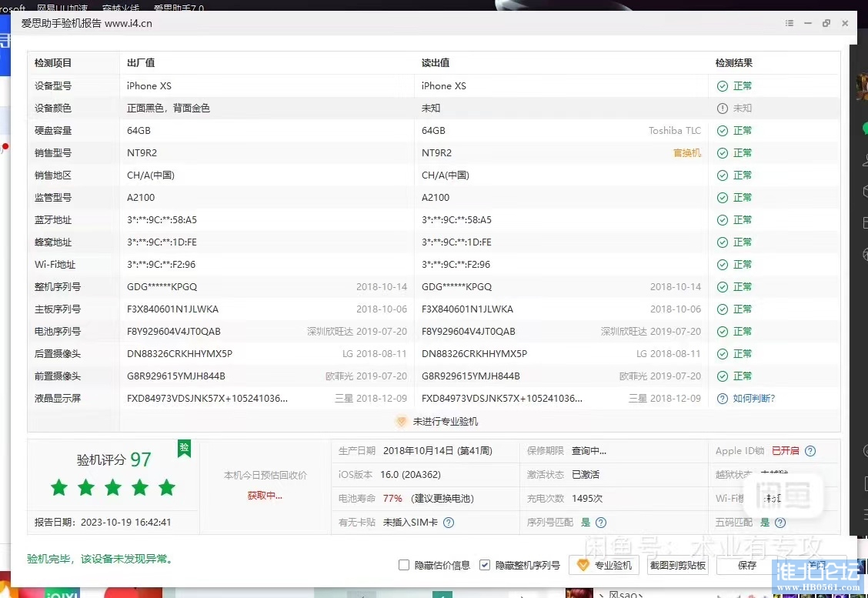Click the help icon beside 序列号匹配

tap(601, 522)
